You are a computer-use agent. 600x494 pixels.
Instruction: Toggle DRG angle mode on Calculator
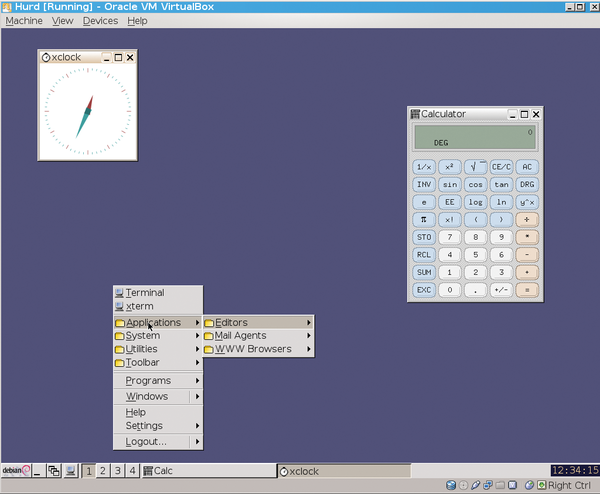(x=527, y=184)
